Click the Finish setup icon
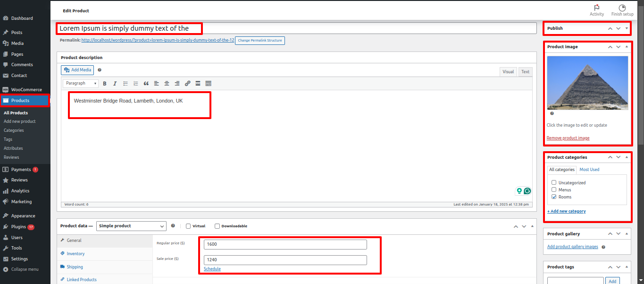Viewport: 644px width, 284px height. [622, 8]
